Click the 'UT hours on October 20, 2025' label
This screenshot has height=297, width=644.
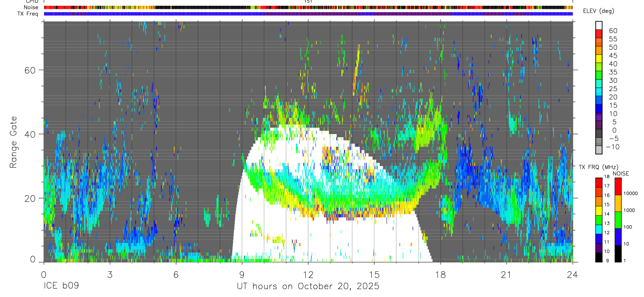[x=308, y=287]
